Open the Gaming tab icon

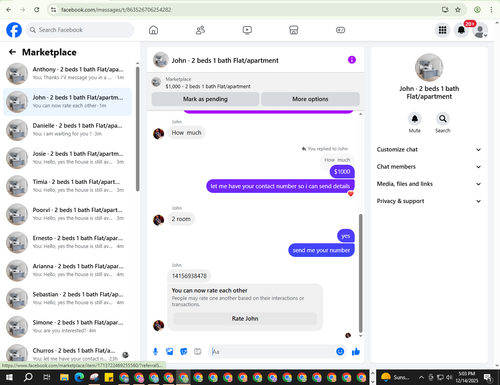(340, 30)
